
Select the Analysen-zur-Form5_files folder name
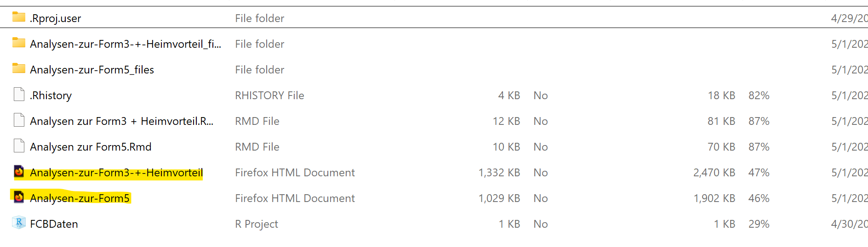tap(92, 70)
